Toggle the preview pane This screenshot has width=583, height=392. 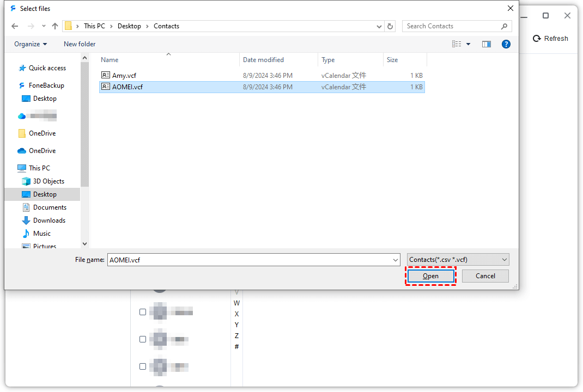tap(487, 44)
